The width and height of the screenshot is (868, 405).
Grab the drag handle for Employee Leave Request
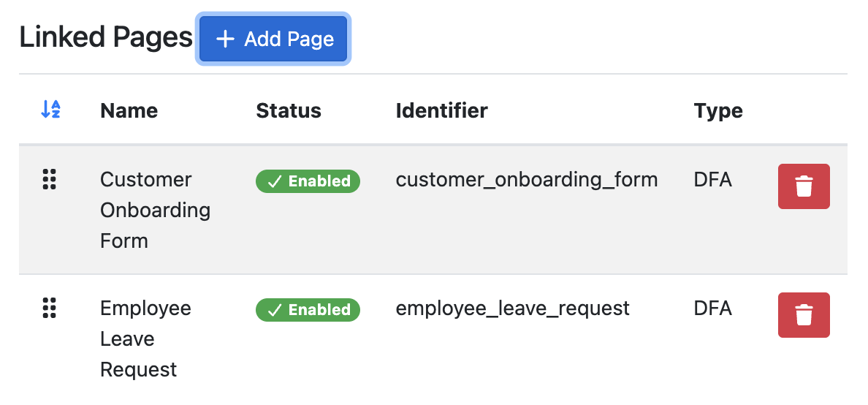tap(50, 308)
